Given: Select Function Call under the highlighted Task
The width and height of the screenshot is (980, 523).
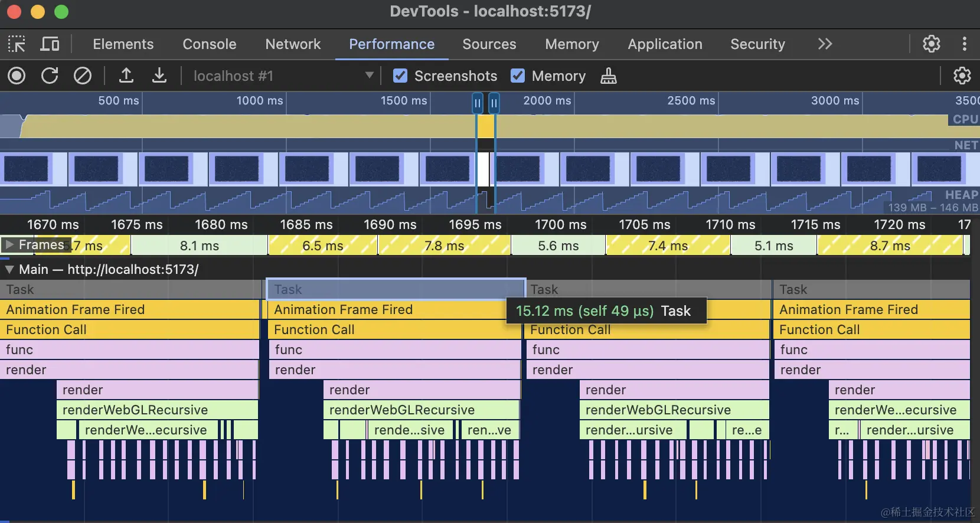Looking at the screenshot, I should coord(395,329).
